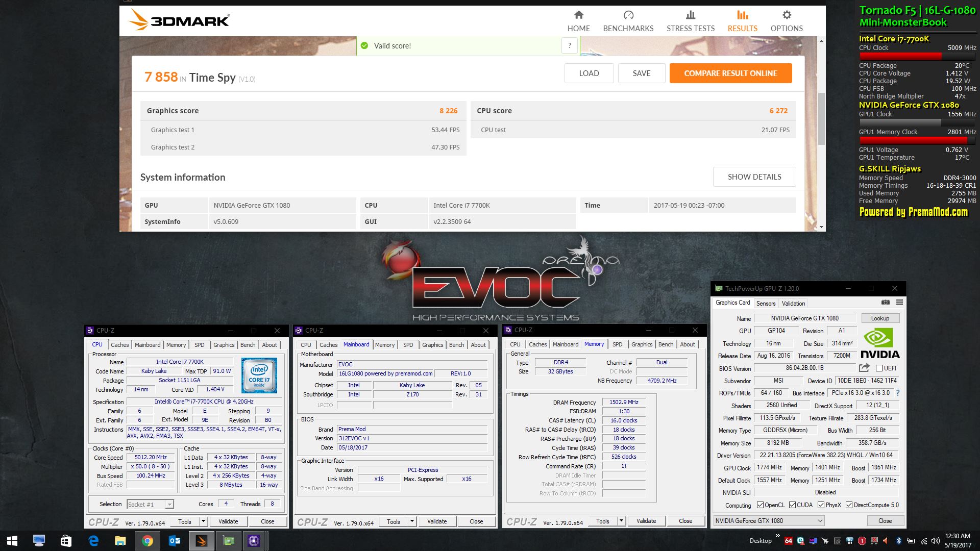Take GPU-Z screenshot with camera icon
This screenshot has height=551, width=980.
(886, 303)
